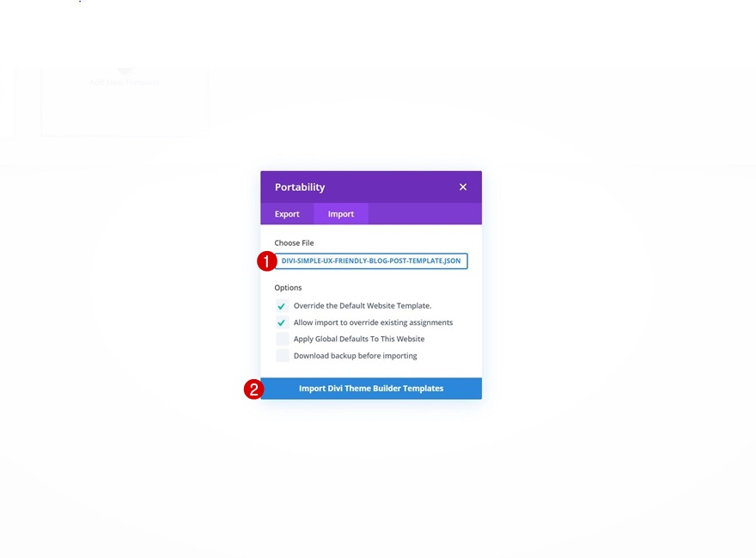
Task: Click the 'Apply Global Defaults To This Website' text
Action: point(359,339)
